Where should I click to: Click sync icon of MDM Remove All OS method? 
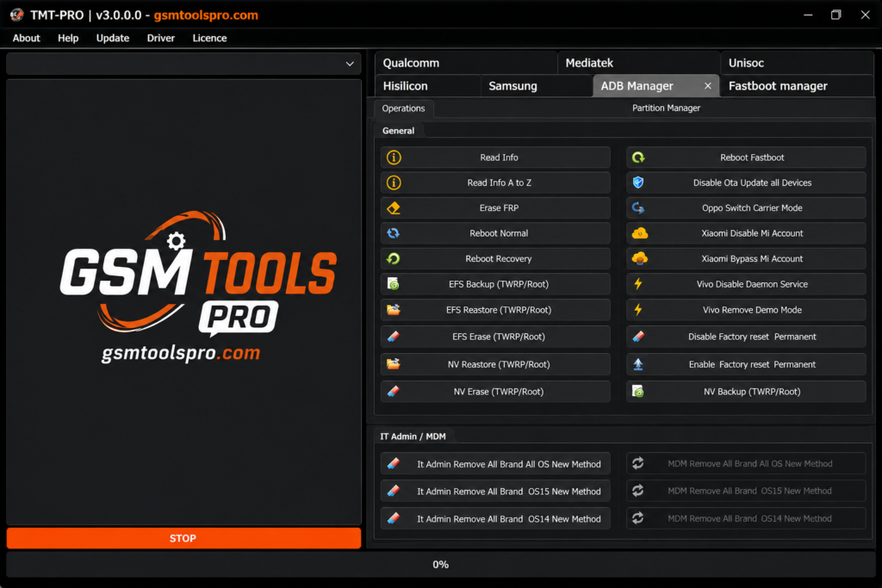coord(638,463)
